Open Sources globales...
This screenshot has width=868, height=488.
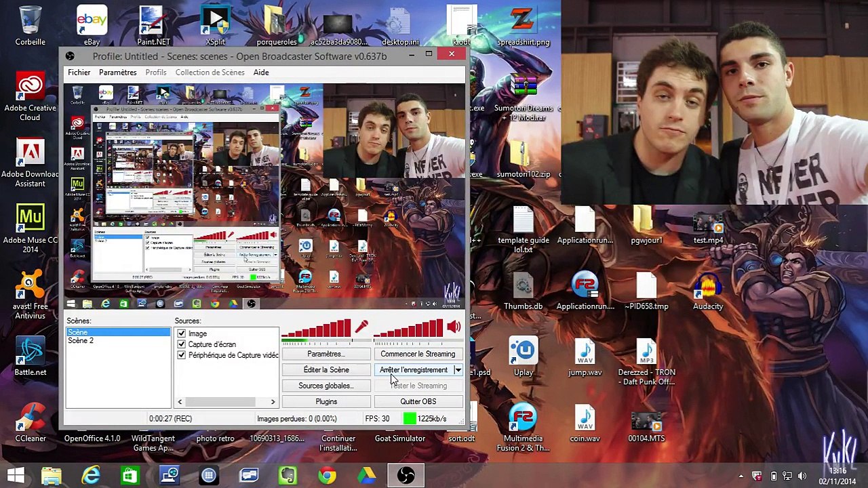tap(326, 386)
